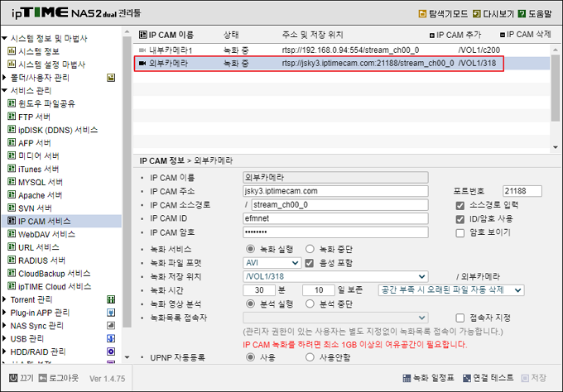Click the WebDAV 서비스 icon

[x=12, y=234]
